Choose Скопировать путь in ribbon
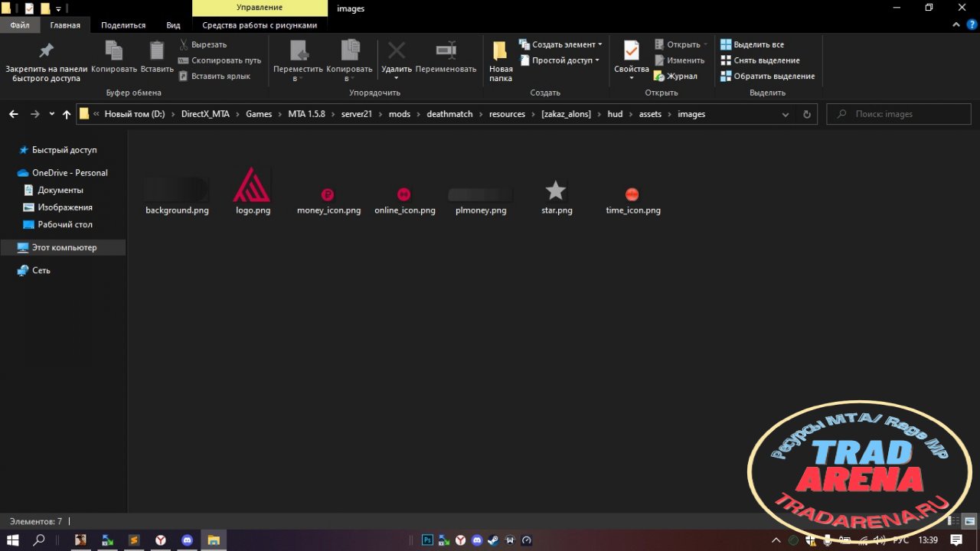Screen dimensions: 980x551 [220, 60]
